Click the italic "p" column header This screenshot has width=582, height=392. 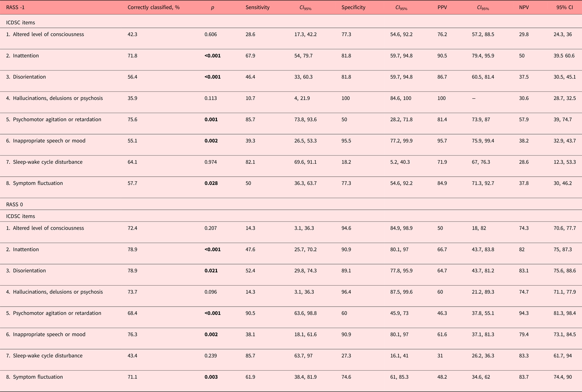[212, 8]
